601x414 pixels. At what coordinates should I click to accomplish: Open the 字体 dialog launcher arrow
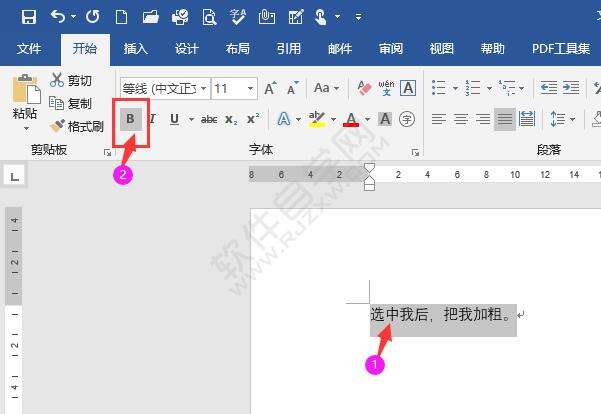(415, 153)
